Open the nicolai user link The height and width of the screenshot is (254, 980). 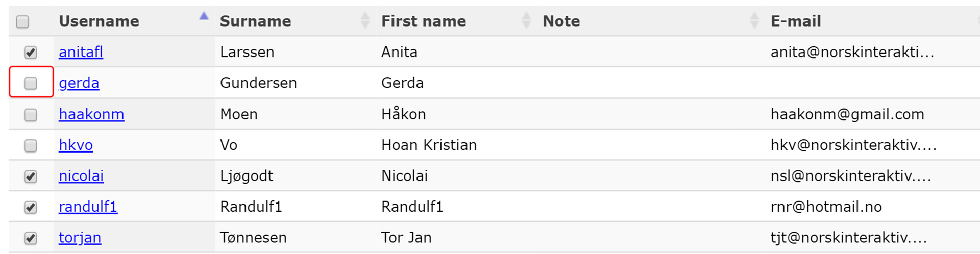[81, 176]
